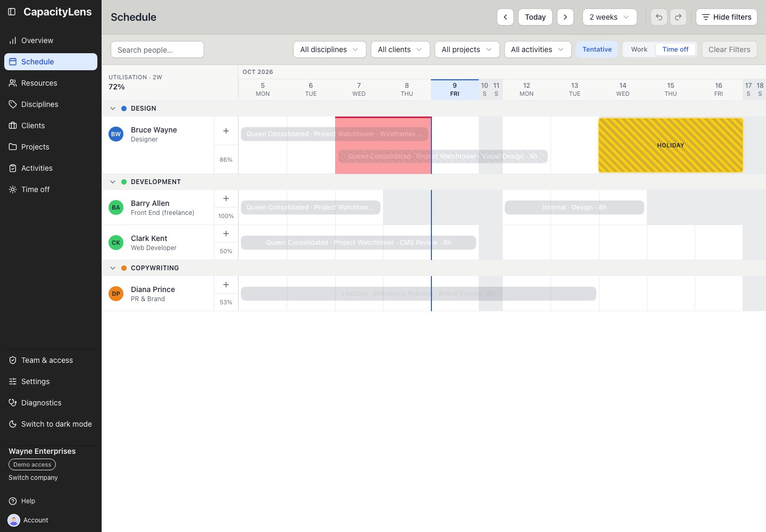Navigate to Projects page
The height and width of the screenshot is (532, 766).
click(51, 147)
